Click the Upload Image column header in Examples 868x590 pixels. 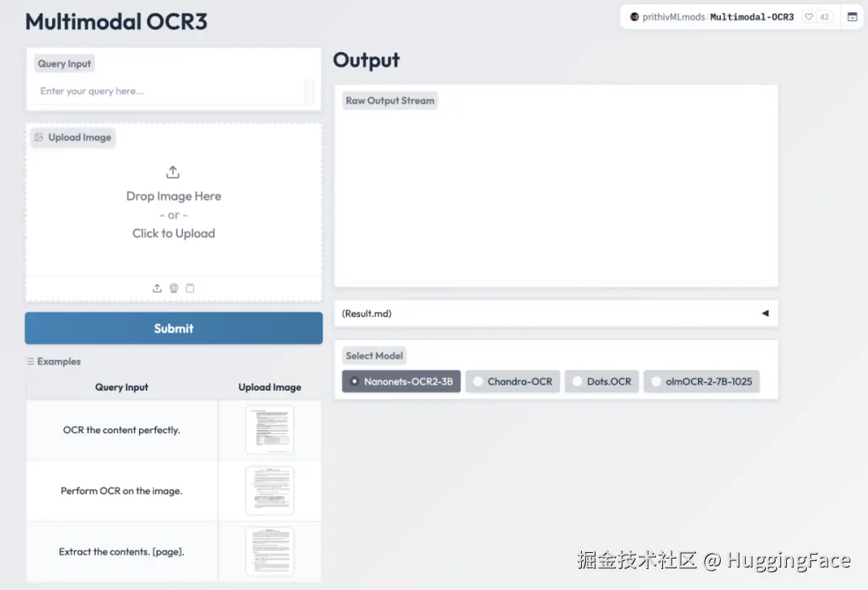(x=269, y=387)
